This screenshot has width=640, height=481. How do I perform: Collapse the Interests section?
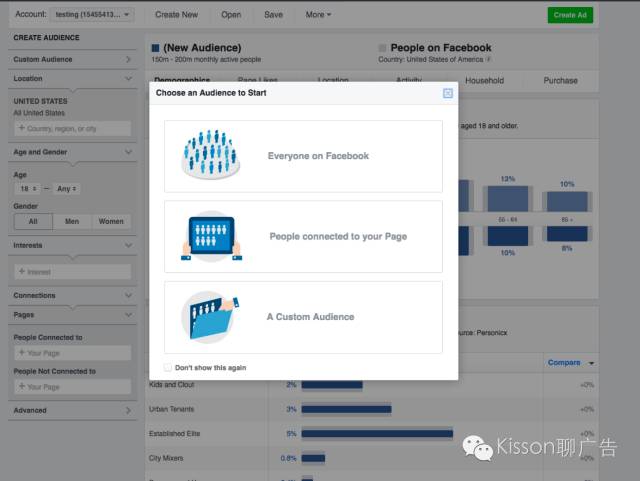pyautogui.click(x=72, y=245)
